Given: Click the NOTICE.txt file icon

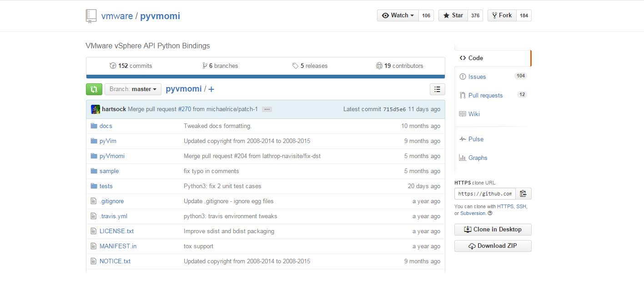Looking at the screenshot, I should pyautogui.click(x=94, y=261).
